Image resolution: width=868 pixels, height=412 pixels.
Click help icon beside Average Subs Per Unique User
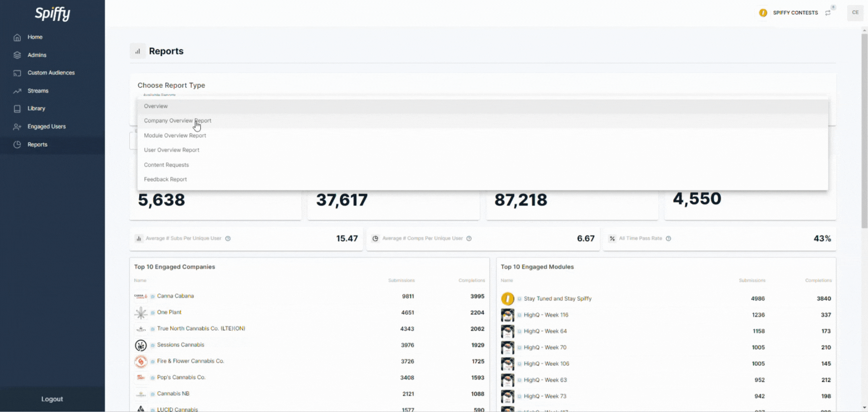(228, 239)
